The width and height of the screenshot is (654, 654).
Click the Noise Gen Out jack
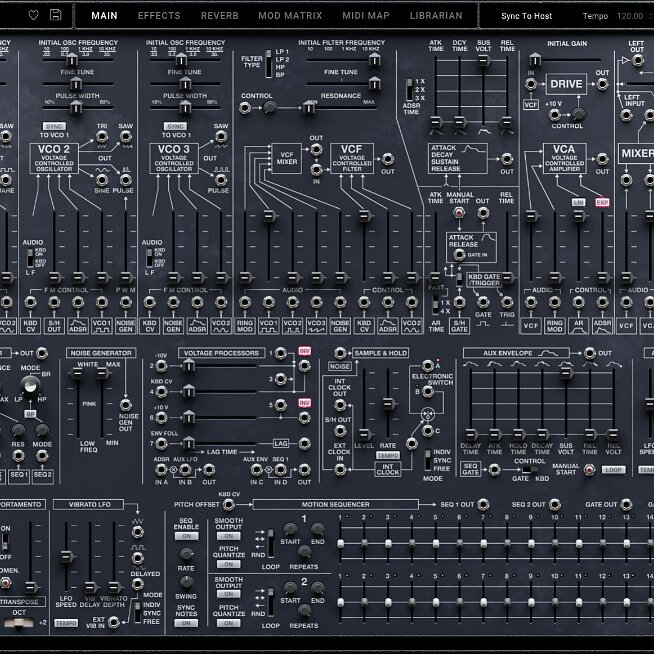(x=126, y=405)
